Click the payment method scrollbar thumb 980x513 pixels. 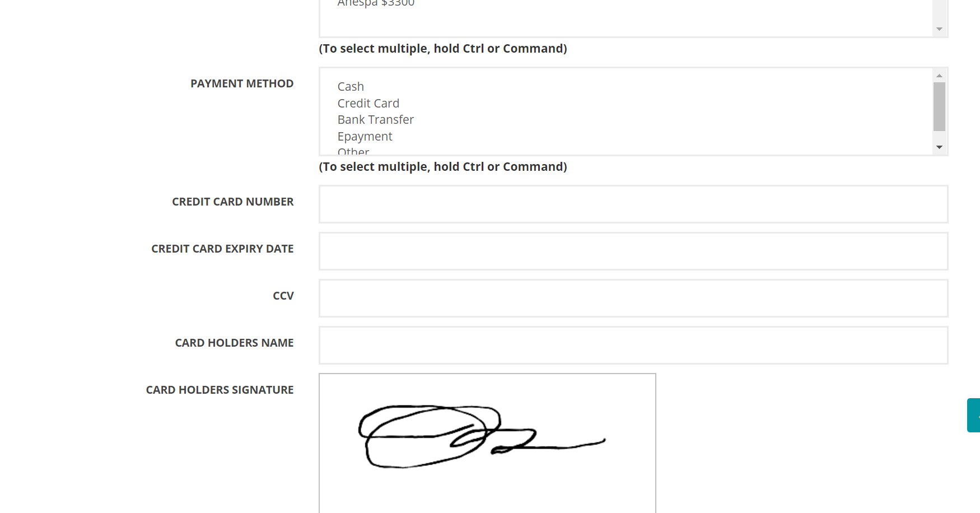pyautogui.click(x=939, y=106)
